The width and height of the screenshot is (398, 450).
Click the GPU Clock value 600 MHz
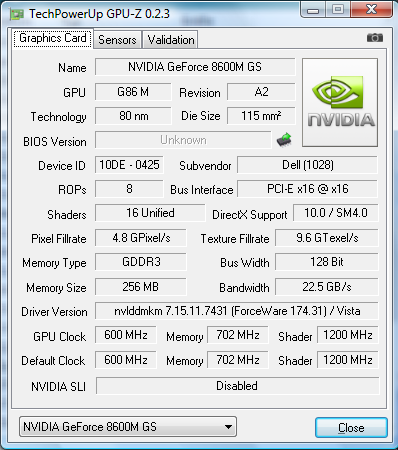pos(126,335)
